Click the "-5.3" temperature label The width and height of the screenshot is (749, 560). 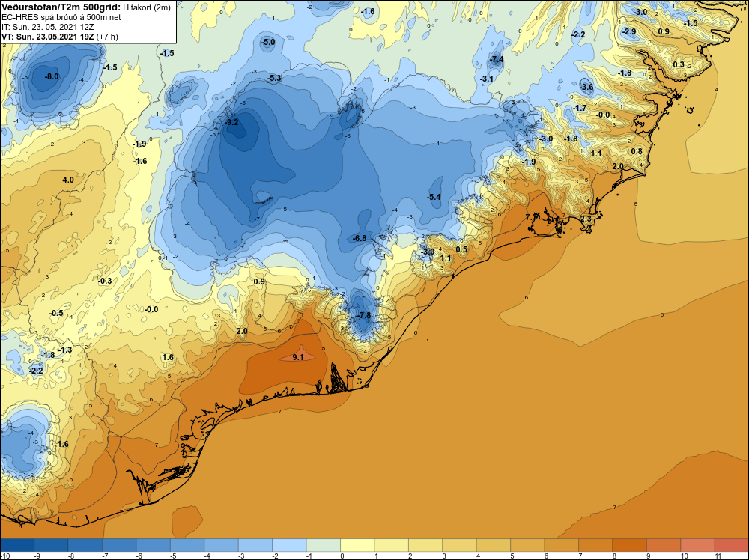pyautogui.click(x=274, y=78)
